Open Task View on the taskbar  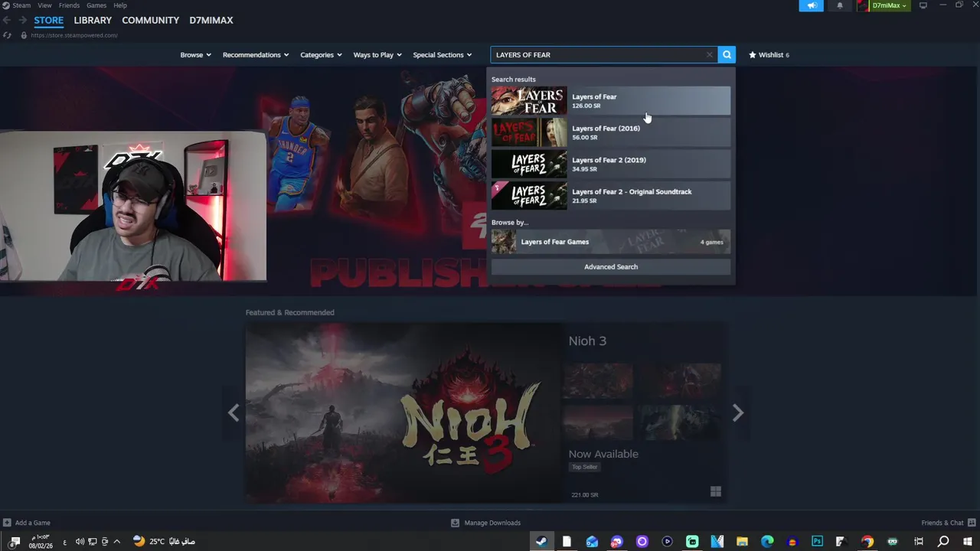coord(918,541)
